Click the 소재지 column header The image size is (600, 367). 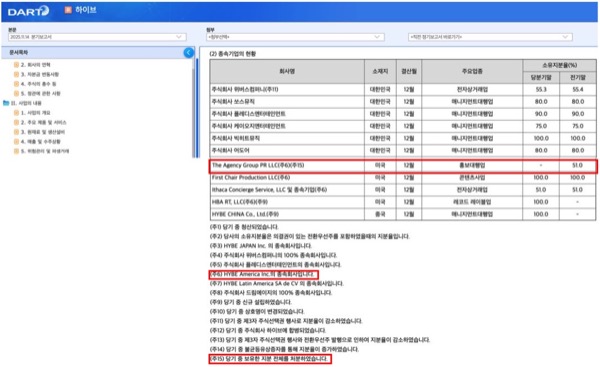pos(380,71)
